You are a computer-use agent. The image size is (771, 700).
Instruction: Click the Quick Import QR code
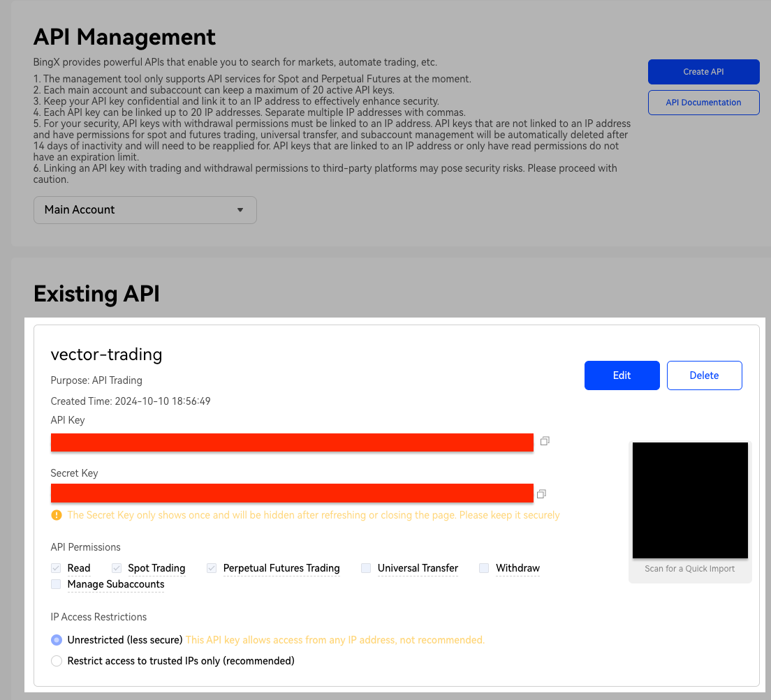tap(690, 500)
